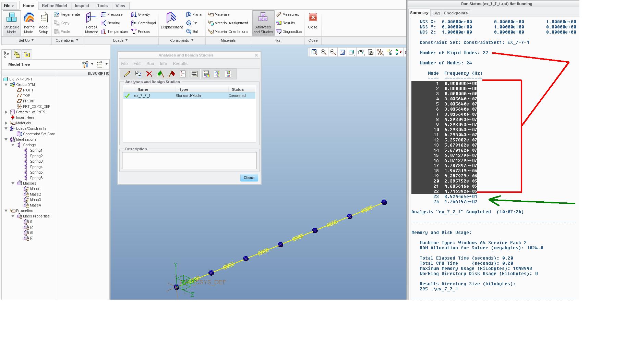Apply a Temperature load
637x364 pixels.
(x=115, y=32)
